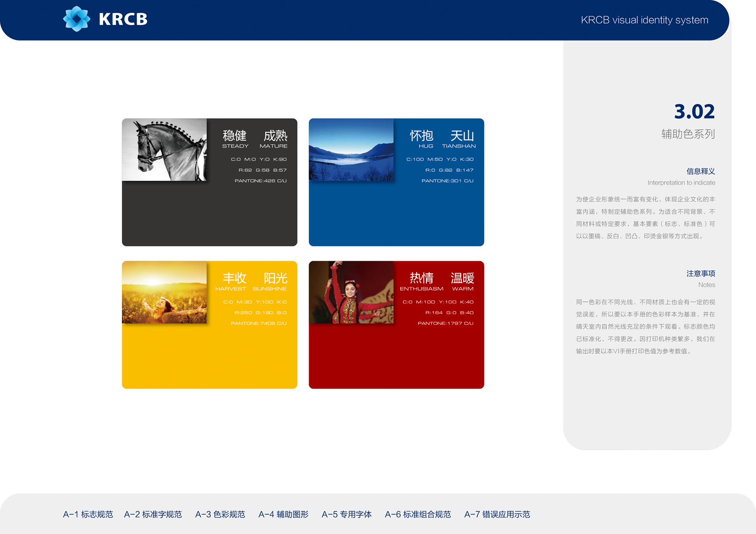Click the 成熟 MATURE label
Viewport: 756px width, 534px height.
(x=274, y=139)
